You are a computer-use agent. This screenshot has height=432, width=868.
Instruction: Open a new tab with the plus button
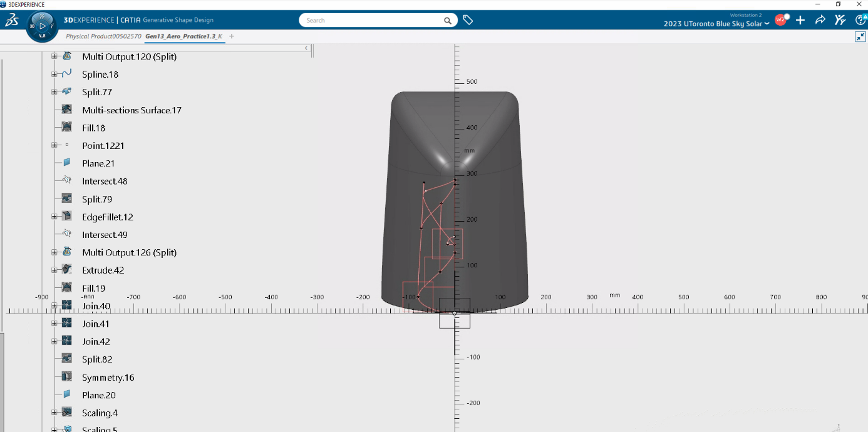click(x=232, y=36)
